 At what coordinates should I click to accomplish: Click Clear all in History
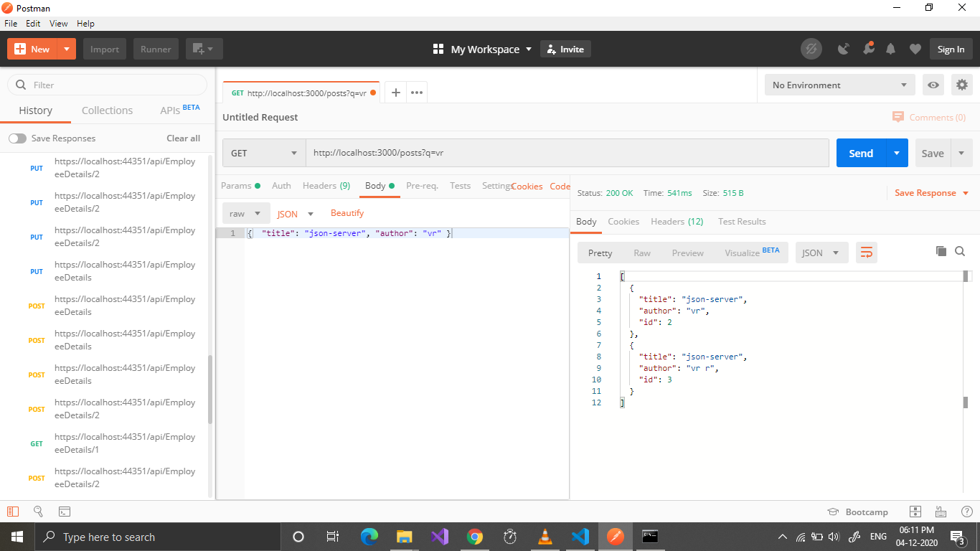click(184, 138)
